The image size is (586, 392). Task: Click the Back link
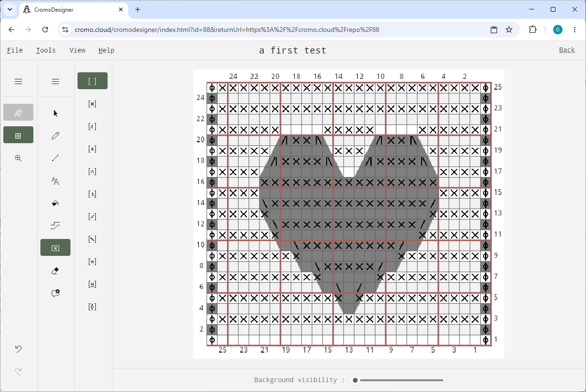point(567,50)
